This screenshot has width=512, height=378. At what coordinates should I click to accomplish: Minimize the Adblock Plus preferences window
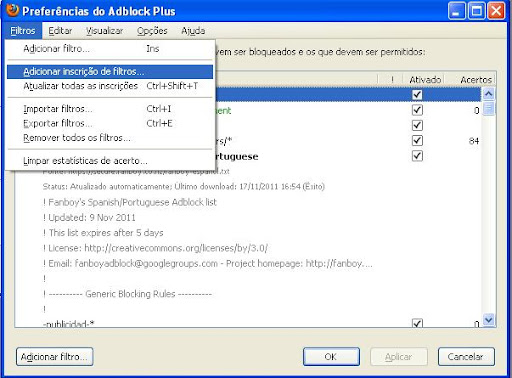pyautogui.click(x=457, y=11)
